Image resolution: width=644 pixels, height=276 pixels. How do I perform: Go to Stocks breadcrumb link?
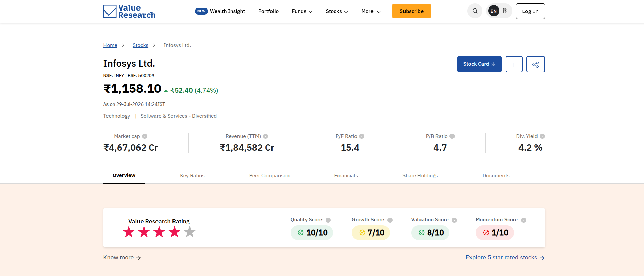tap(141, 45)
